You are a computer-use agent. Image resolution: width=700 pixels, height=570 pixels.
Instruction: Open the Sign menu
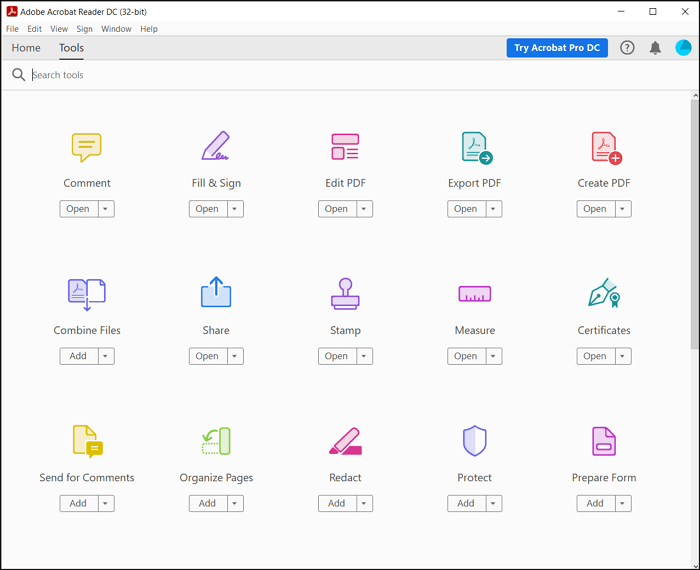pos(84,29)
